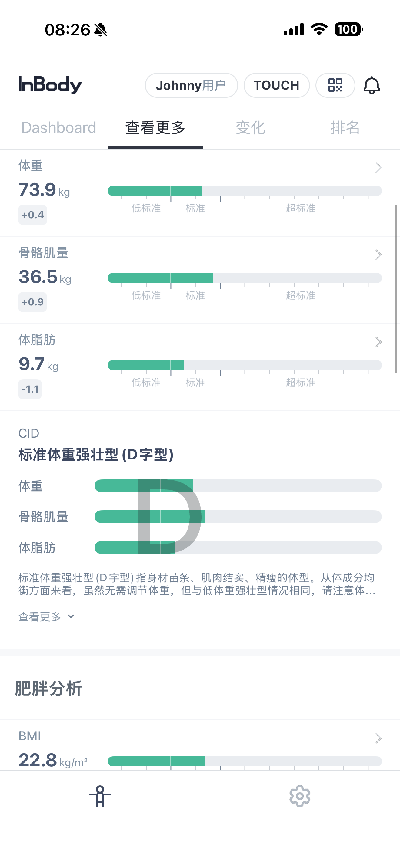Tap the battery indicator
Screen dimensions: 400x868
click(x=348, y=29)
